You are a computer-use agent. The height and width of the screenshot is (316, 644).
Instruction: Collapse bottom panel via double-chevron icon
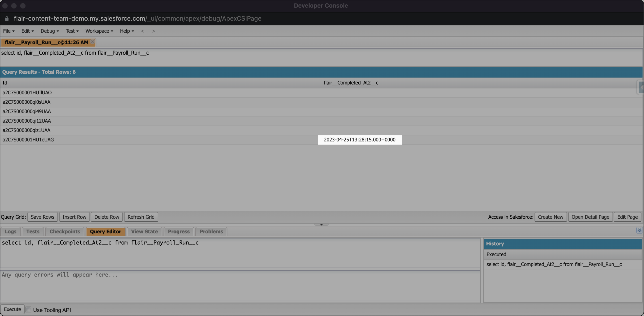640,230
